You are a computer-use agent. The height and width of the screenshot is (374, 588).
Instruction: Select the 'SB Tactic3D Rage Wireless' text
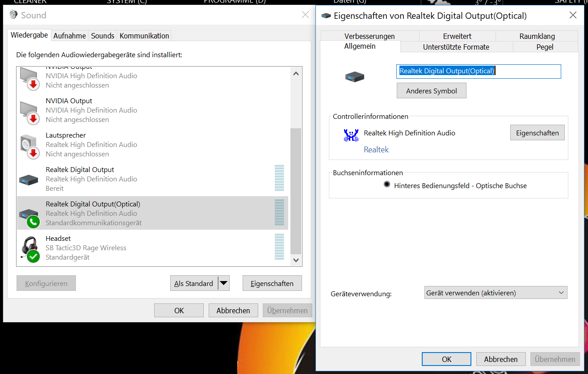[x=86, y=248]
